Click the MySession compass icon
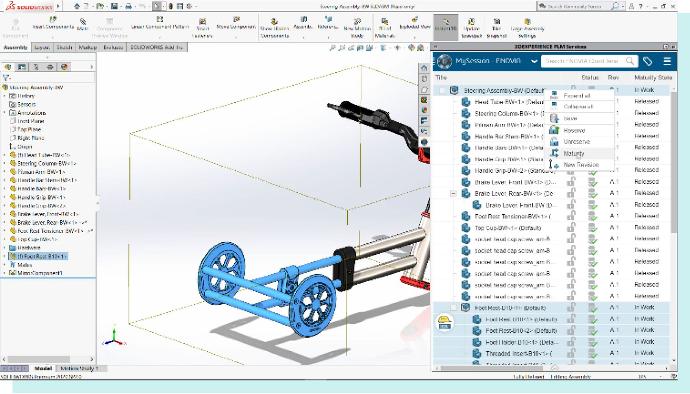The image size is (690, 394). [444, 61]
